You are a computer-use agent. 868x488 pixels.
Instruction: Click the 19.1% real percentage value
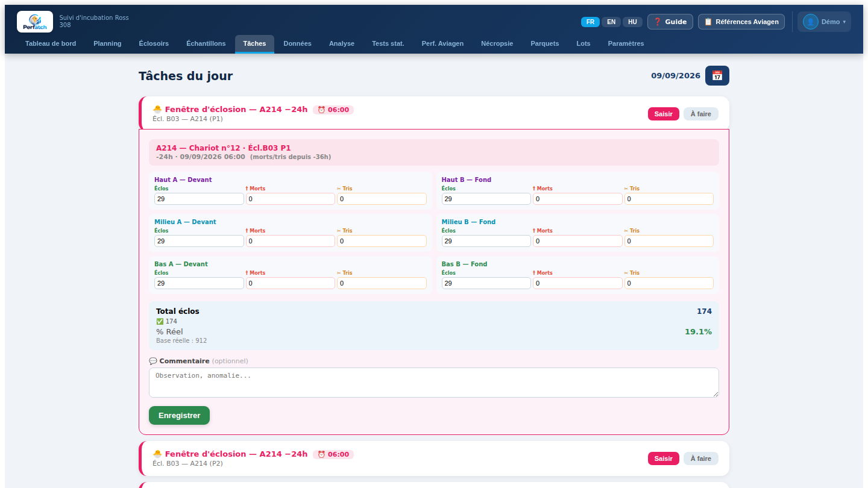[x=698, y=332]
